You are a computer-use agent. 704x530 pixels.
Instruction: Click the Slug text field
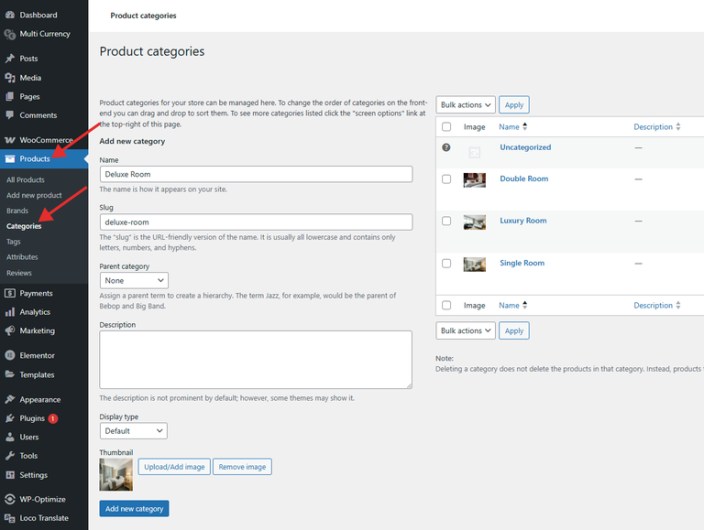[x=256, y=222]
